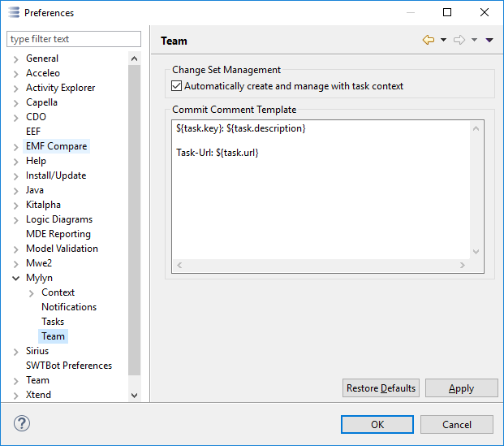The height and width of the screenshot is (446, 504).
Task: Select the Tasks item under Mylyn
Action: (x=53, y=322)
